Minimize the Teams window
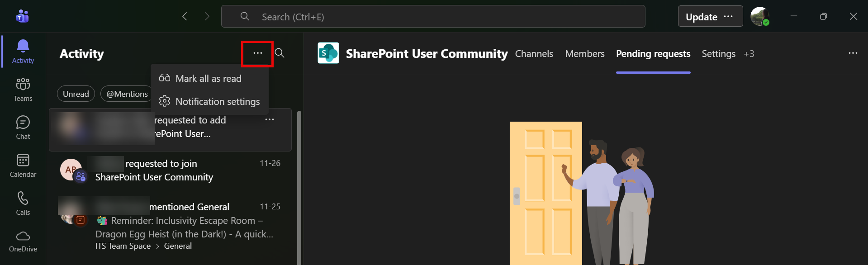868x265 pixels. (793, 16)
